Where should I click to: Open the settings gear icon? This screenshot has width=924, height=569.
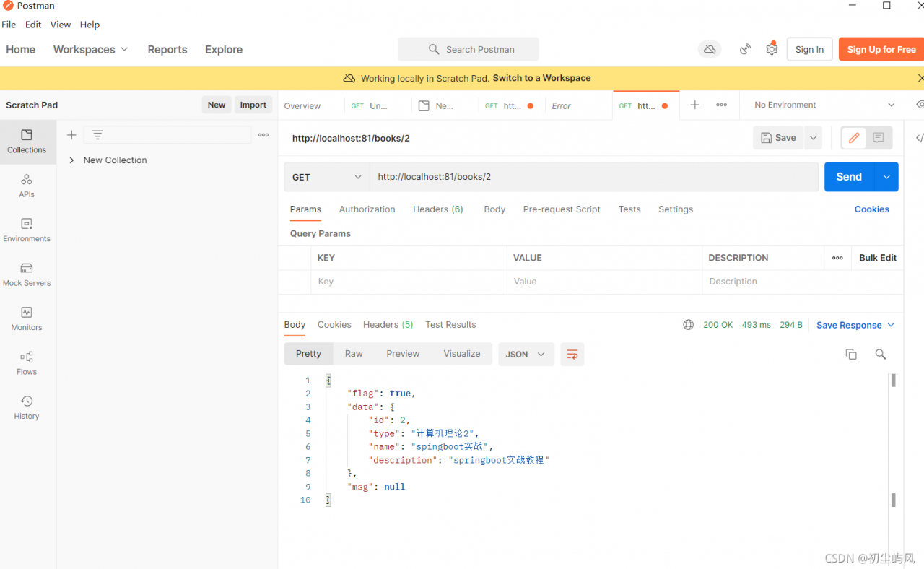(x=772, y=49)
